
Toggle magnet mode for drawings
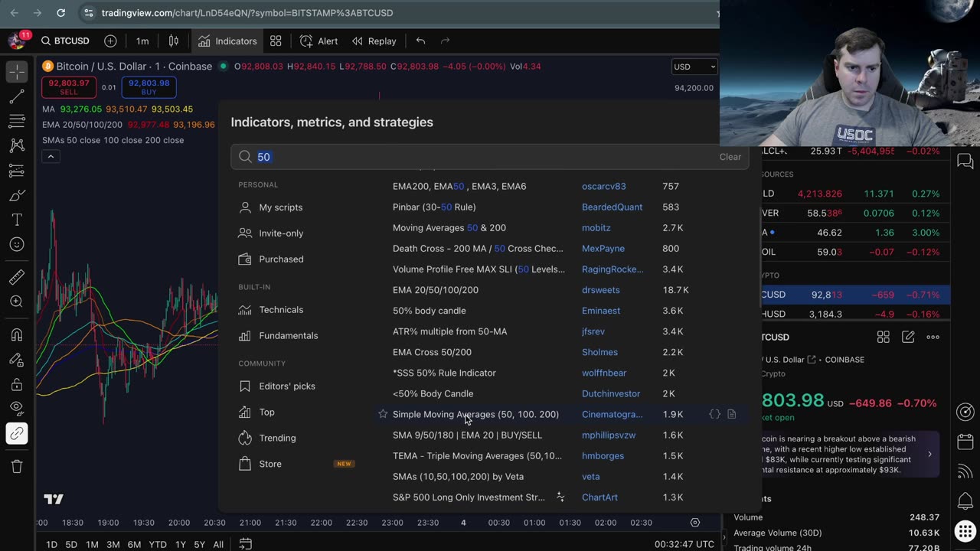click(x=17, y=334)
